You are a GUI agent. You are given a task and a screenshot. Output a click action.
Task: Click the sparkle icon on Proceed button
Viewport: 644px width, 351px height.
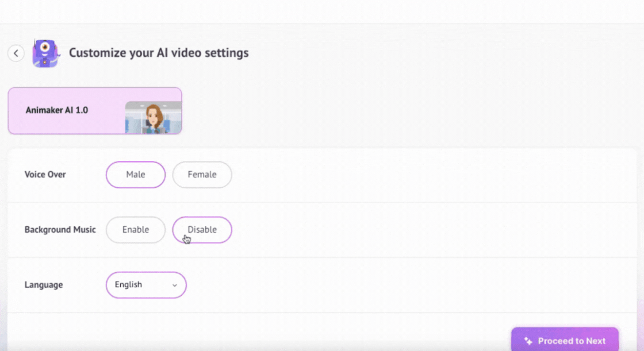(x=528, y=341)
